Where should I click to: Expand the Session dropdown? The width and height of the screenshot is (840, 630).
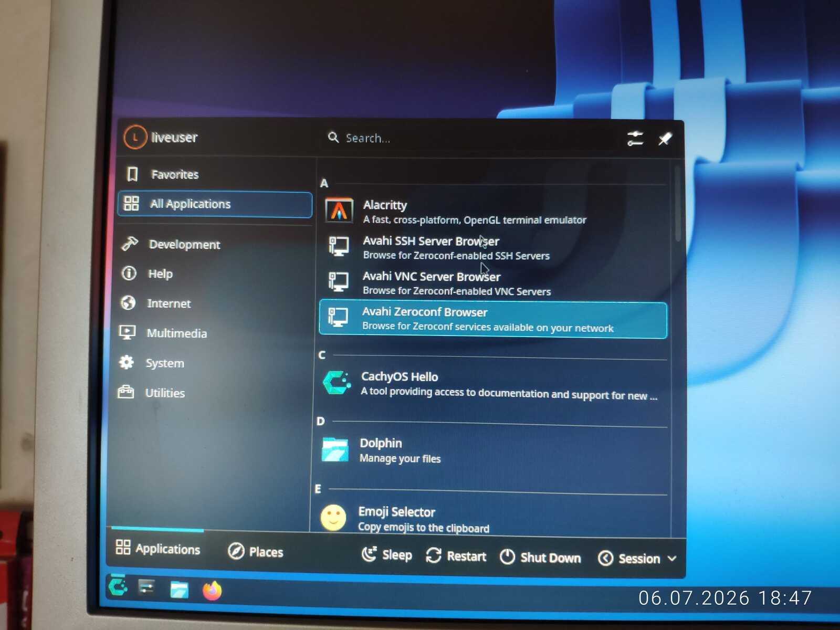coord(637,559)
